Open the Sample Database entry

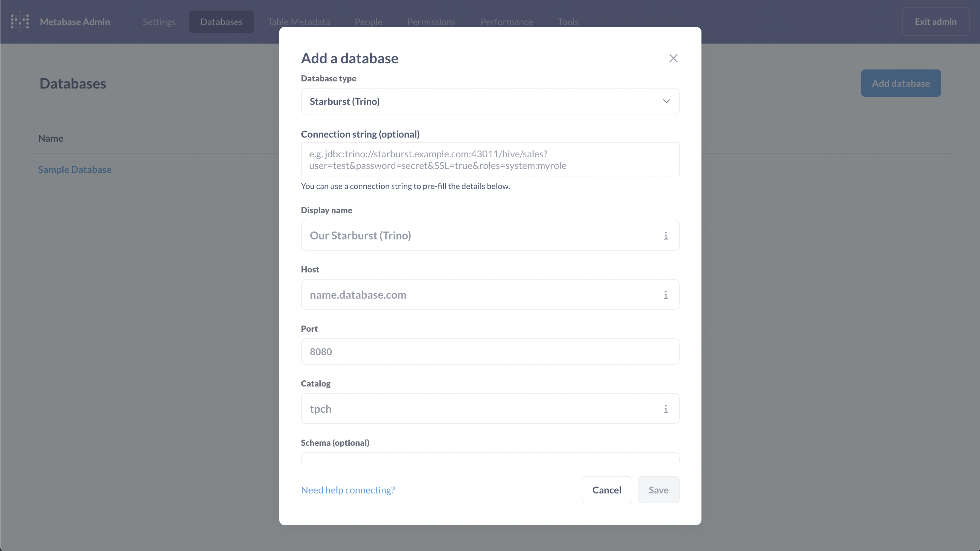75,169
